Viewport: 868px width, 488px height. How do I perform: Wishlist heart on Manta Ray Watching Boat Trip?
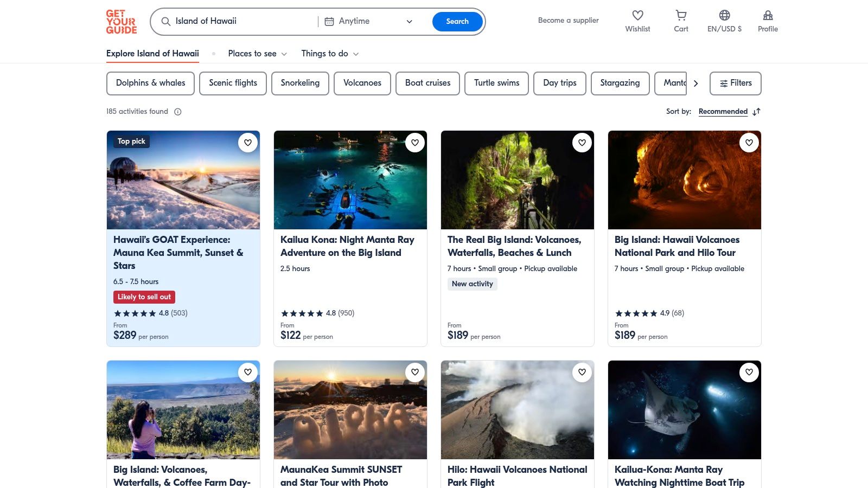(x=749, y=372)
